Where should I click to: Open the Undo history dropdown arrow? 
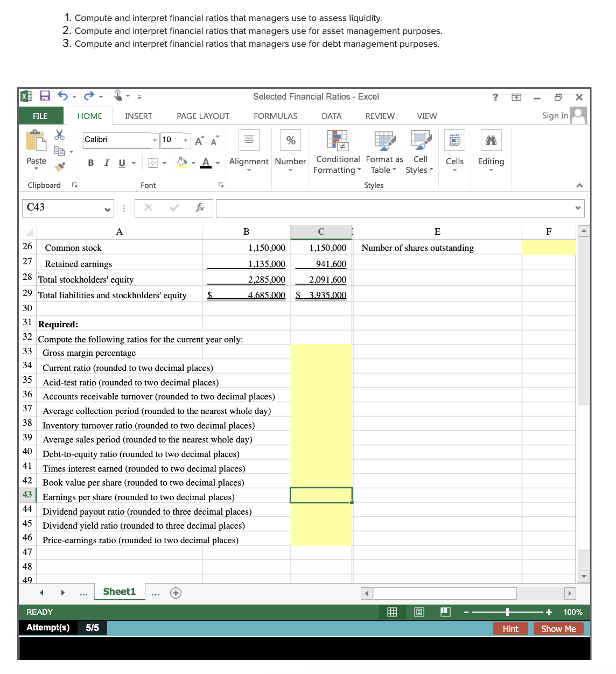(74, 97)
